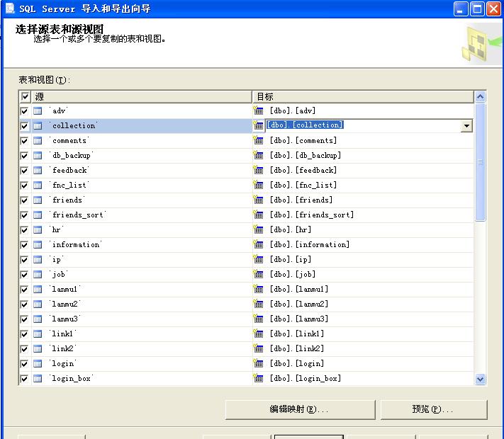The width and height of the screenshot is (504, 439).
Task: Click destination icon next to [dbo].[job]
Action: 259,275
